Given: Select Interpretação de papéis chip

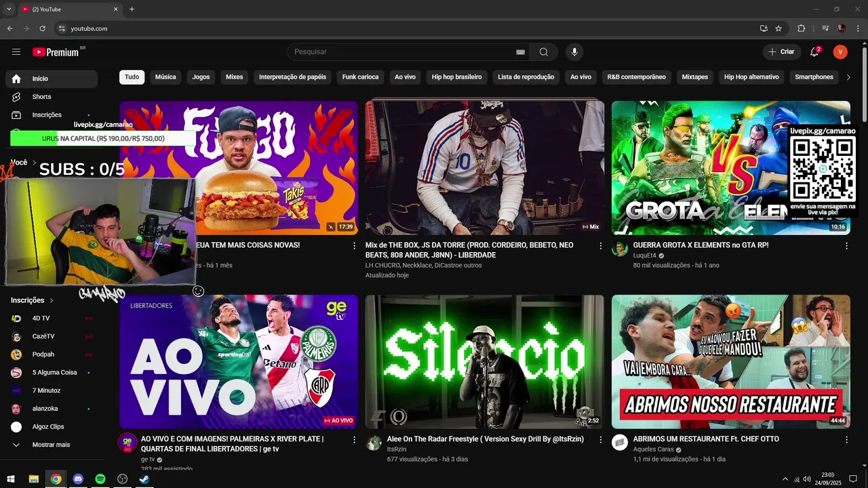Looking at the screenshot, I should pos(292,77).
